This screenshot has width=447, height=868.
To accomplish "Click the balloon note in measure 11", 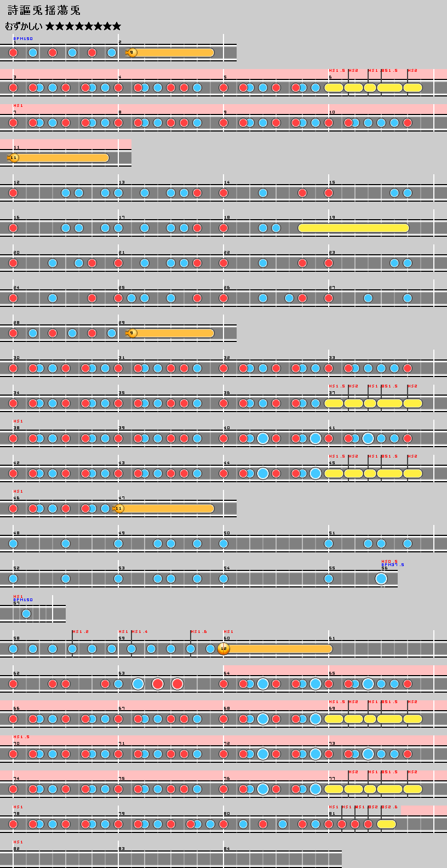I will [x=14, y=158].
